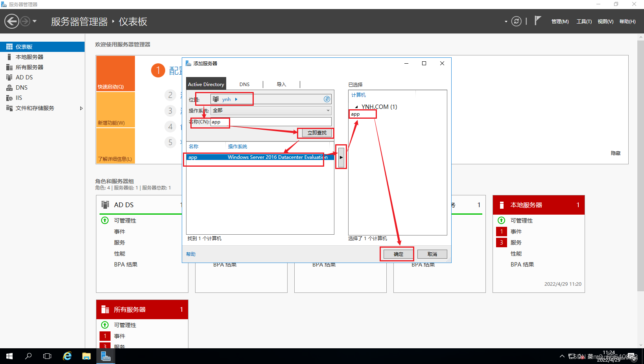This screenshot has width=644, height=364.
Task: Click the ynh location domain icon
Action: point(216,99)
